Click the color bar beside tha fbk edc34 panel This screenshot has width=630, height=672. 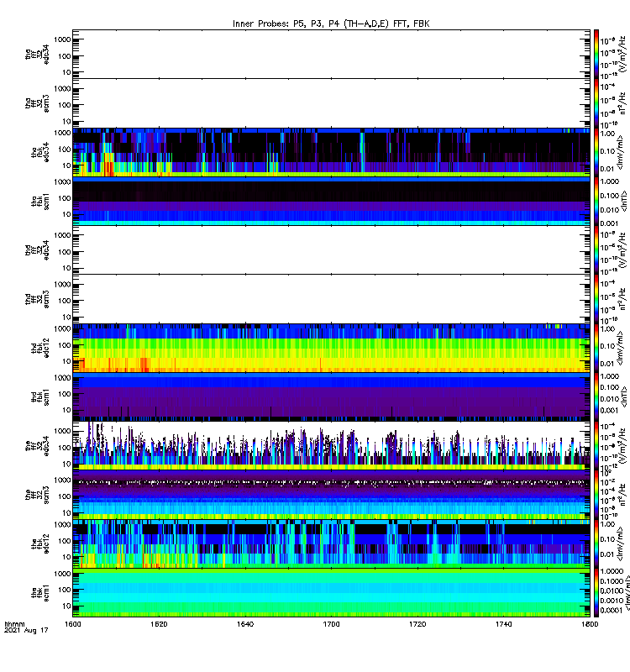(596, 152)
